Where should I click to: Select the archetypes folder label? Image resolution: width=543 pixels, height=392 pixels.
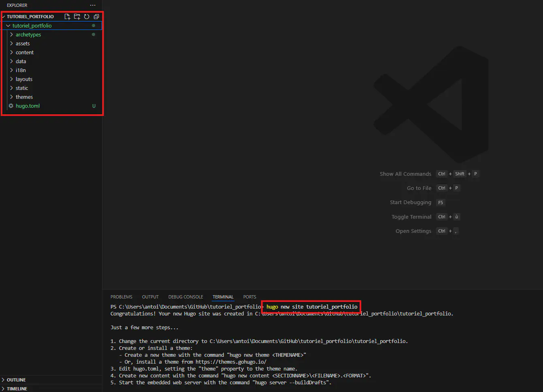28,34
